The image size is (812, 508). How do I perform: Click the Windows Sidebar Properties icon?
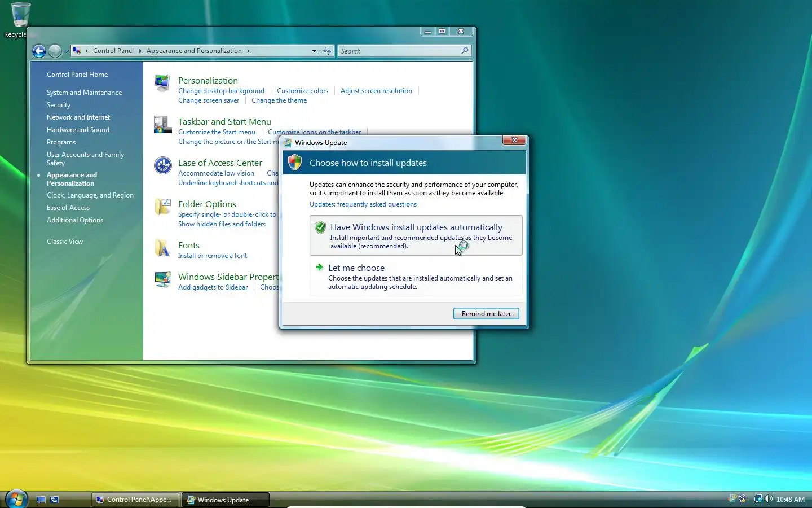[x=162, y=279]
